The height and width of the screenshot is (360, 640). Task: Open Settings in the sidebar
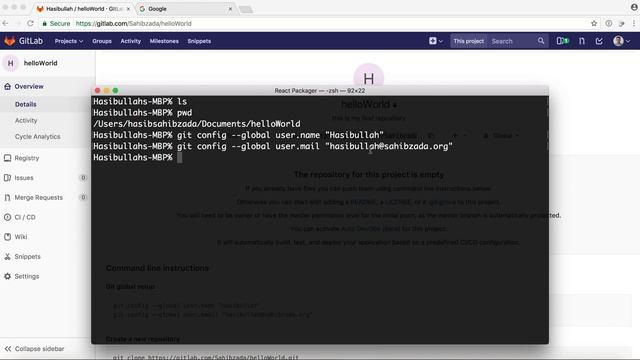(27, 276)
